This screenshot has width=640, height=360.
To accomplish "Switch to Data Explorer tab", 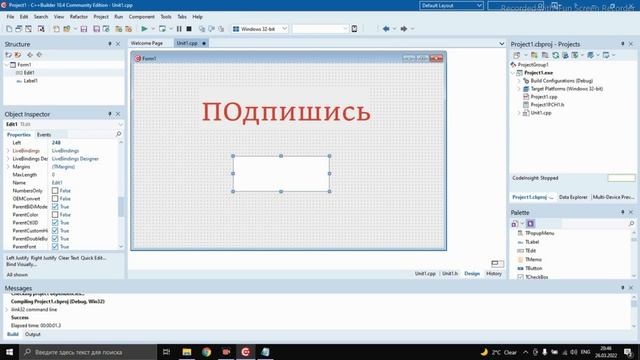I will pos(573,197).
